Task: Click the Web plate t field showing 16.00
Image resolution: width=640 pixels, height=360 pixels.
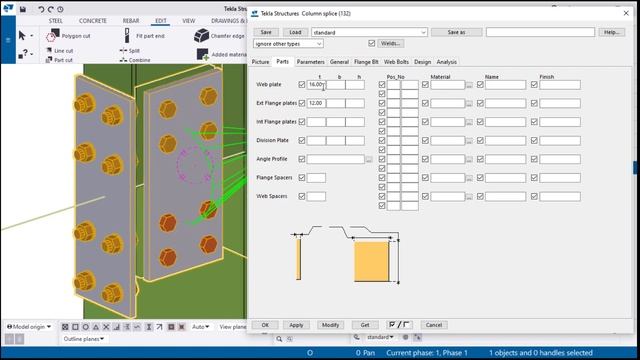Action: [316, 84]
